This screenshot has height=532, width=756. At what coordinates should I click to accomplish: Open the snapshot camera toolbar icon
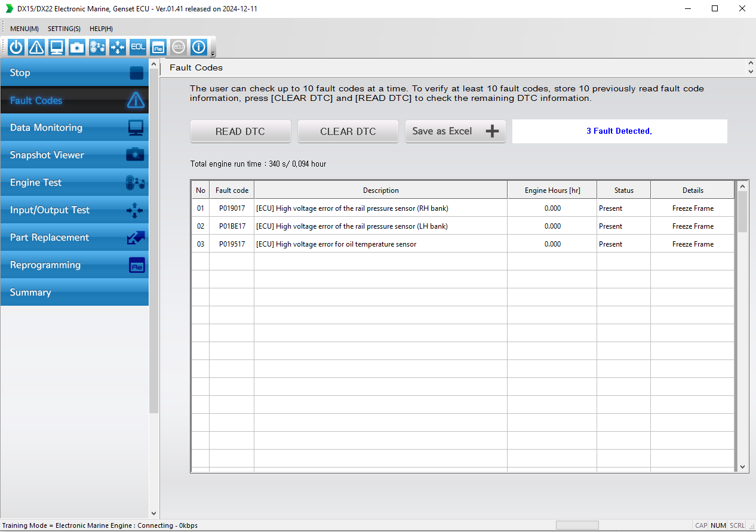tap(77, 47)
